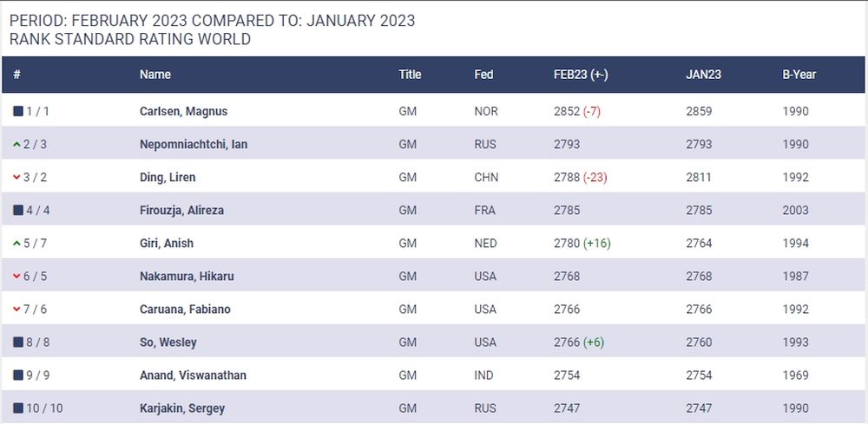
Task: Open Anand, Viswanathan profile link
Action: [193, 375]
